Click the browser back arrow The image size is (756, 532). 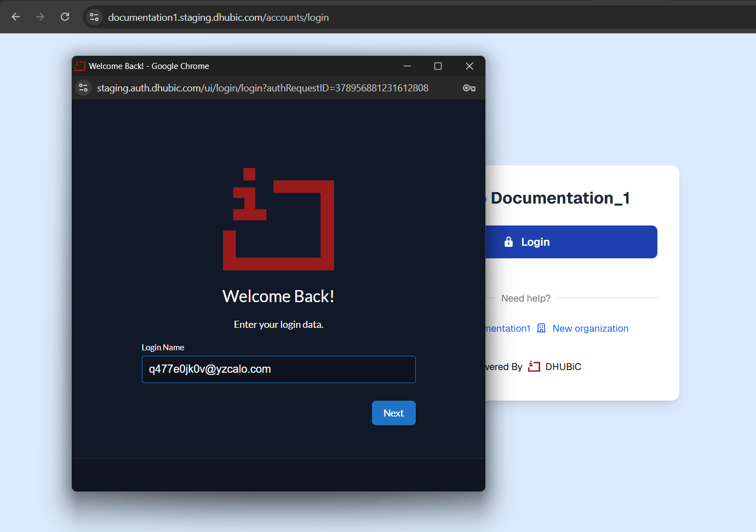(x=16, y=17)
